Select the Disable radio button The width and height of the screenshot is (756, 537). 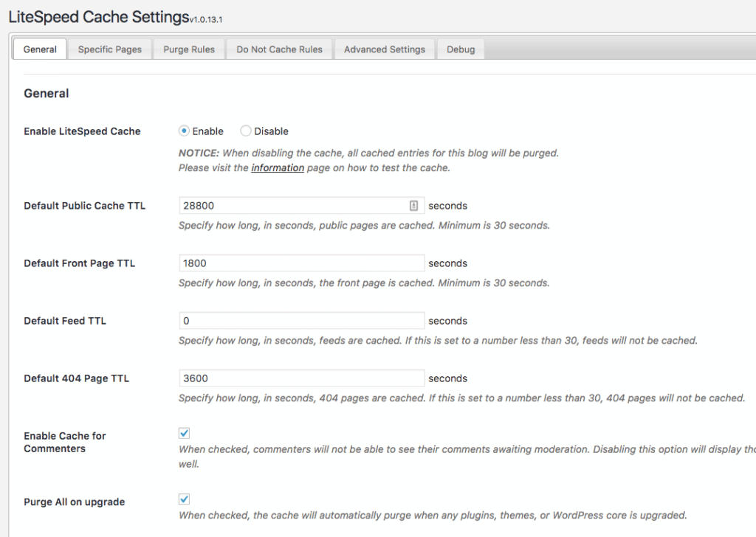tap(245, 131)
